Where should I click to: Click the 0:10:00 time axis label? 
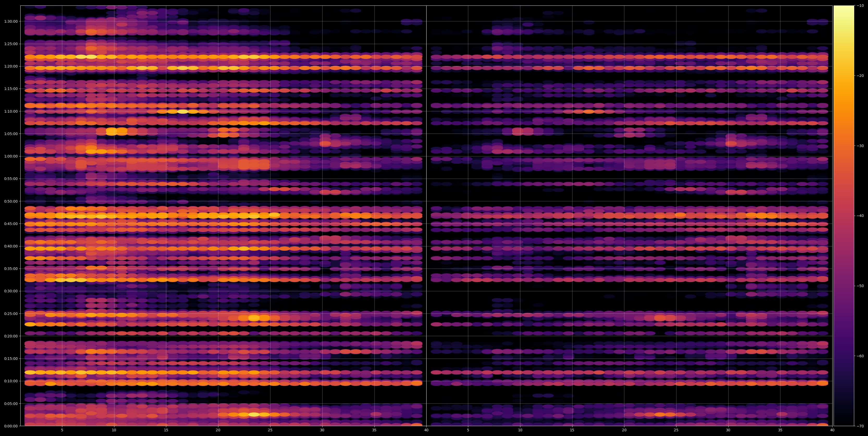pyautogui.click(x=11, y=381)
